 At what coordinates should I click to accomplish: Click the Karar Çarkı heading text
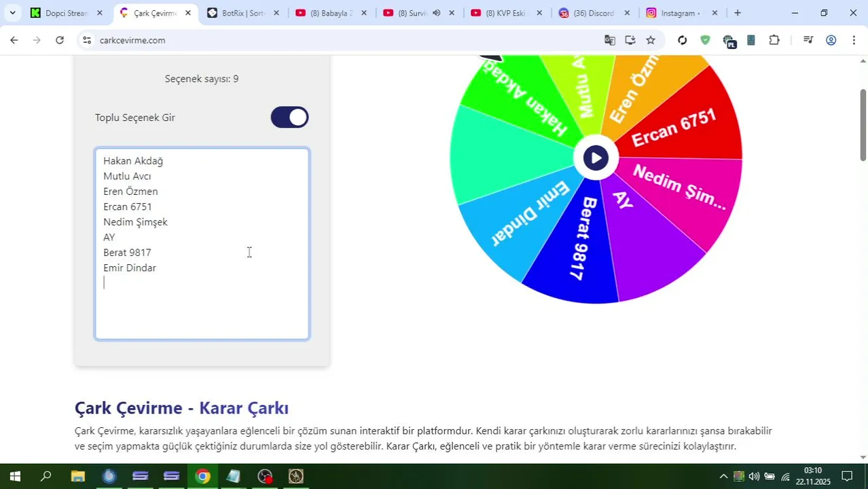tap(244, 408)
